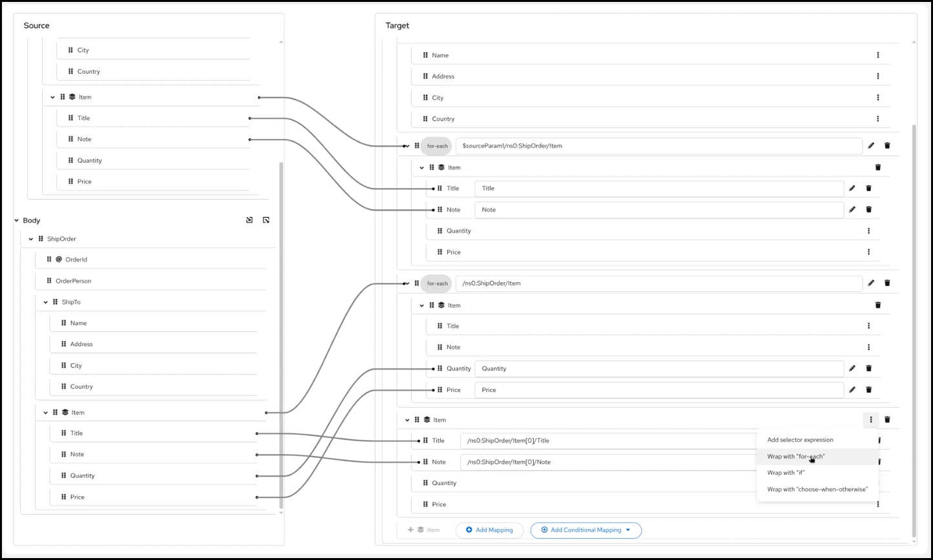Click the trash icon on the second Item group

click(877, 305)
